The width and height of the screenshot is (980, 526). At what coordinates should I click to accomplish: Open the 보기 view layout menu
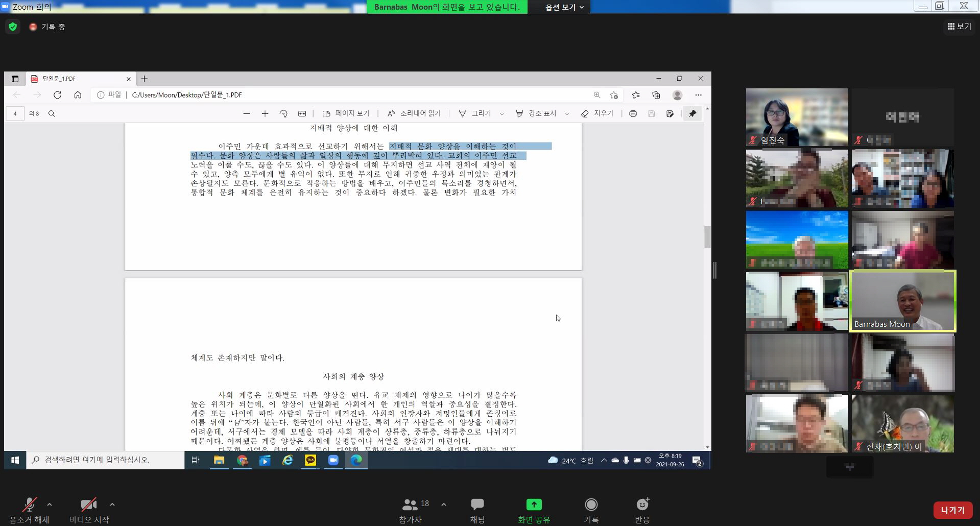(x=959, y=27)
